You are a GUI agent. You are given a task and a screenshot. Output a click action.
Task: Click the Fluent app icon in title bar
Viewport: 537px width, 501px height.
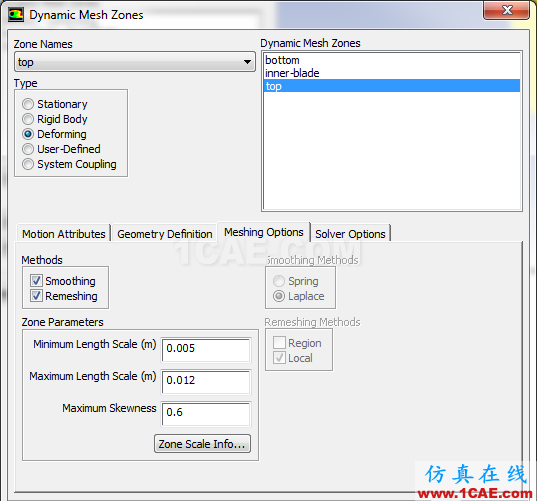coord(16,15)
